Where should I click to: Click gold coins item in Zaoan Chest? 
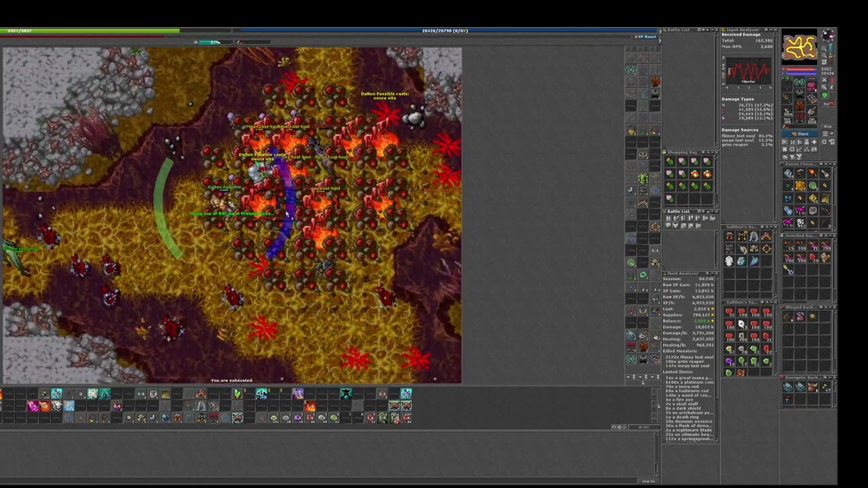coord(800,184)
